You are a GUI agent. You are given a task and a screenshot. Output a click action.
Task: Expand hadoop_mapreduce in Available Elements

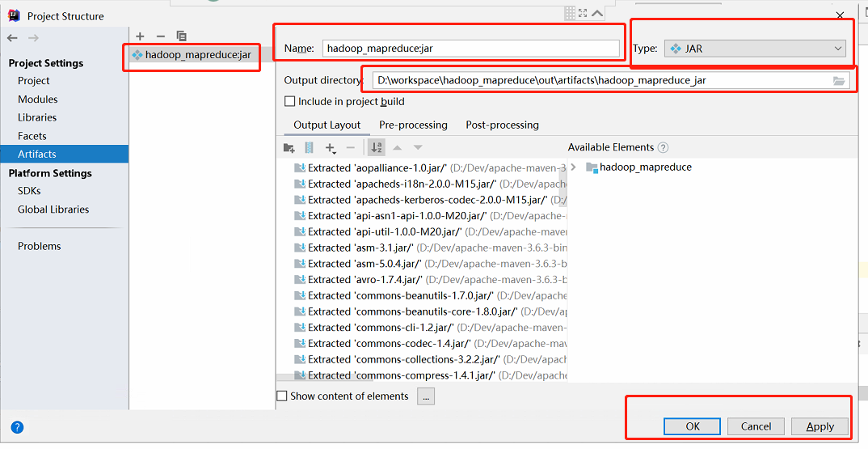click(574, 167)
